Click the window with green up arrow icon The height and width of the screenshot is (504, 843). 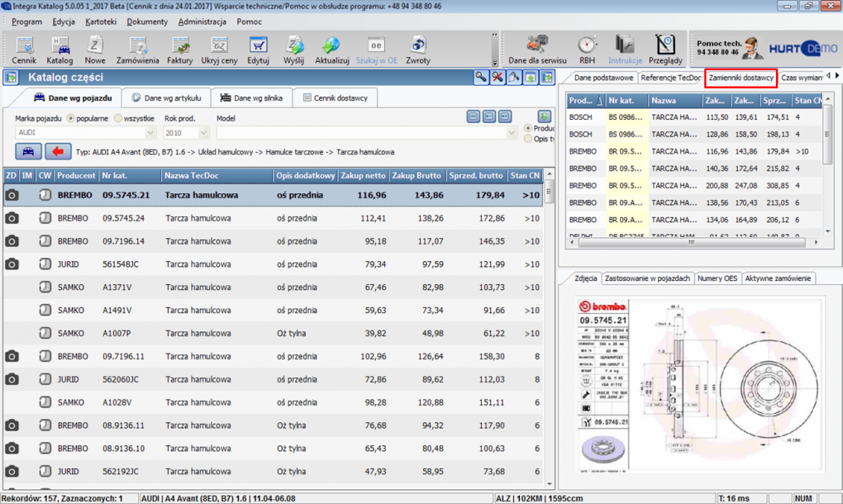point(531,78)
